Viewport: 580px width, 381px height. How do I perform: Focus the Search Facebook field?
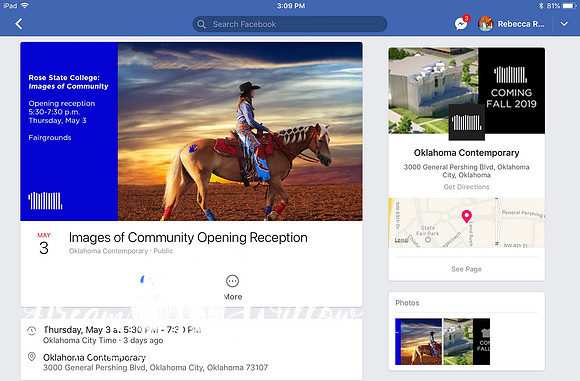click(290, 24)
